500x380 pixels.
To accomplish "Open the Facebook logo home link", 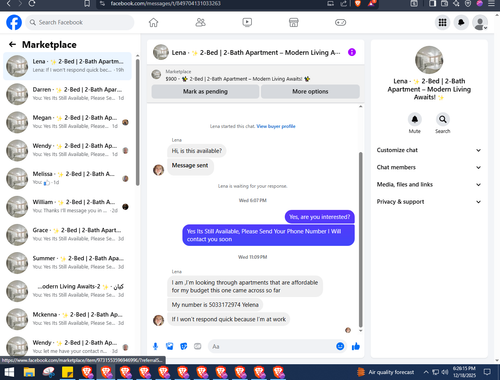I will point(14,22).
